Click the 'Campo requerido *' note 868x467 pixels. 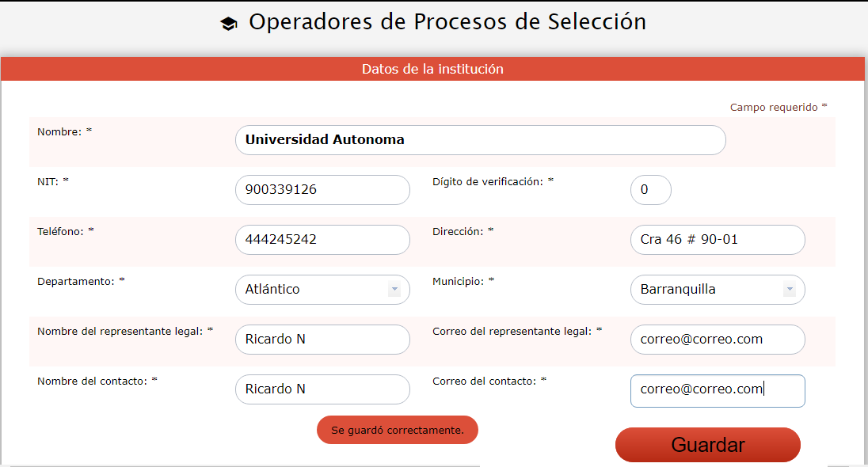(x=778, y=107)
